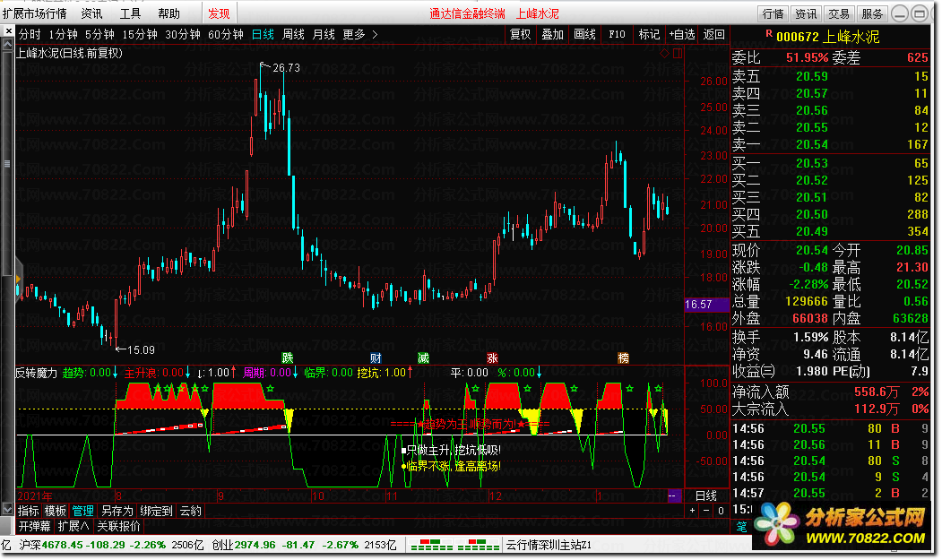Click the red diamond icon above the chart

point(664,54)
